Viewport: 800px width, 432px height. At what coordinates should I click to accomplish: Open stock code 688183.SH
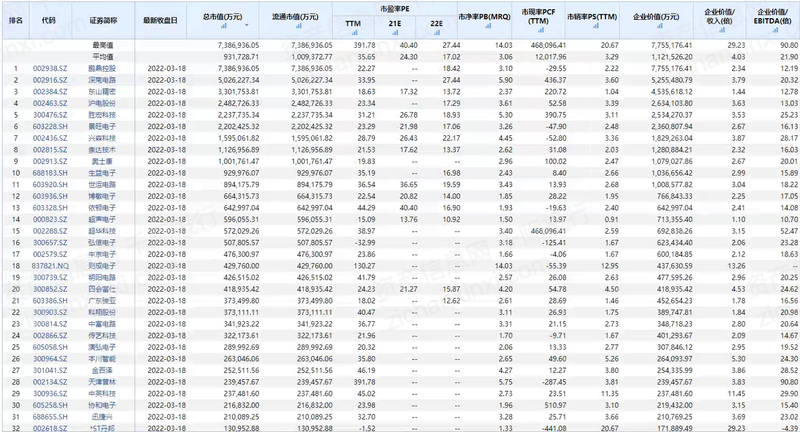(x=50, y=173)
